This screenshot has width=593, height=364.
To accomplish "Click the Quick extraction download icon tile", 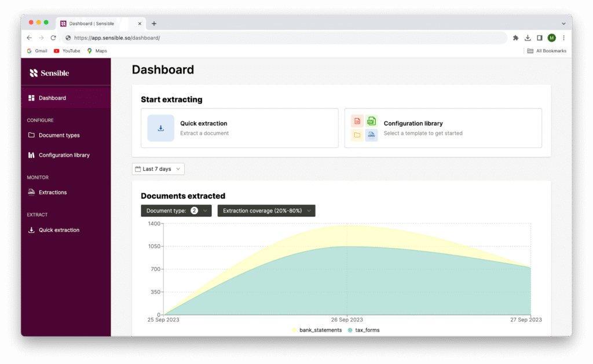I will [x=160, y=128].
